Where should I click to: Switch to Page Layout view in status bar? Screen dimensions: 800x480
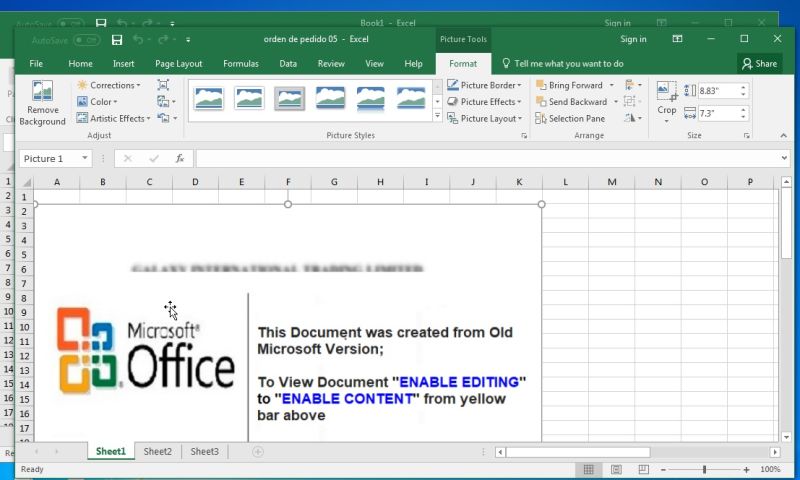click(616, 469)
